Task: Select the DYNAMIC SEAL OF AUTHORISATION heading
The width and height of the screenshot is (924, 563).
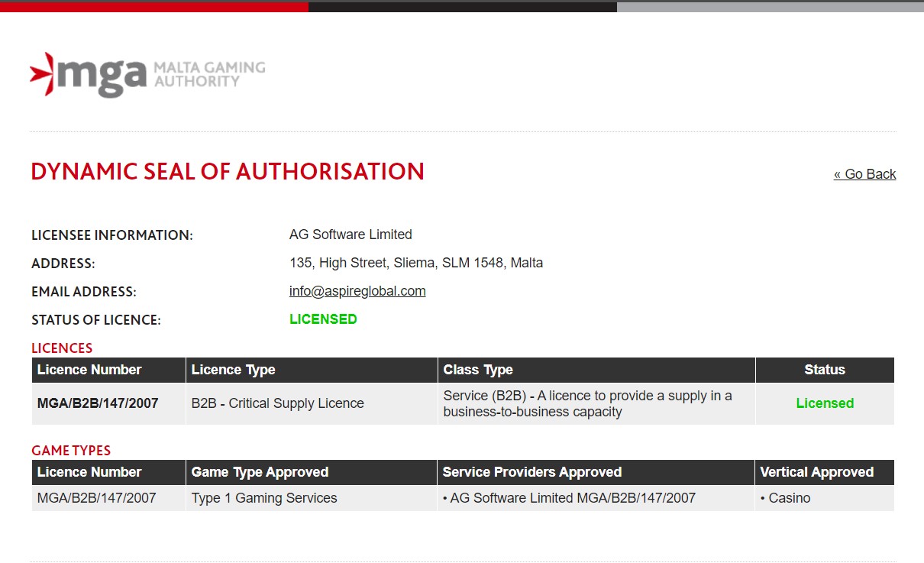Action: (228, 171)
